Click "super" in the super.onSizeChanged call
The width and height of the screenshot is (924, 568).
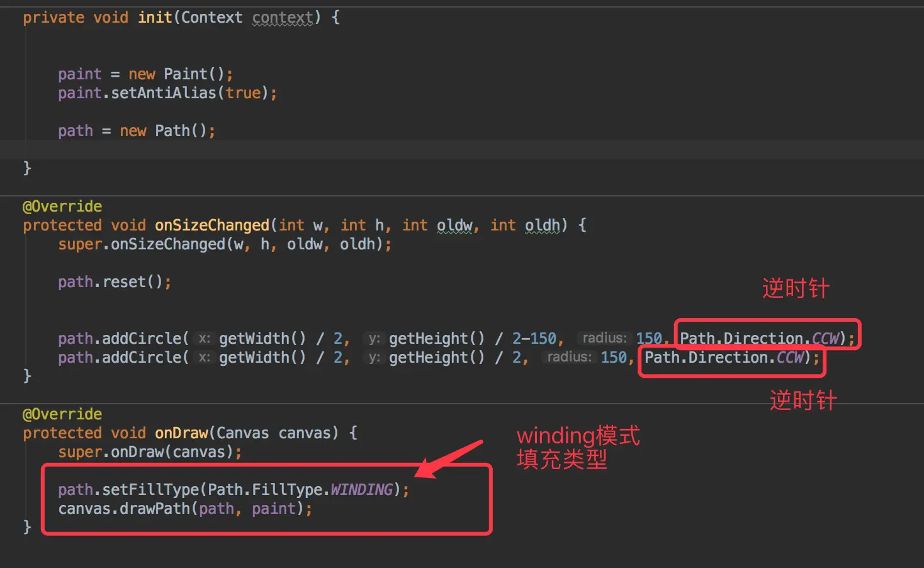coord(80,244)
